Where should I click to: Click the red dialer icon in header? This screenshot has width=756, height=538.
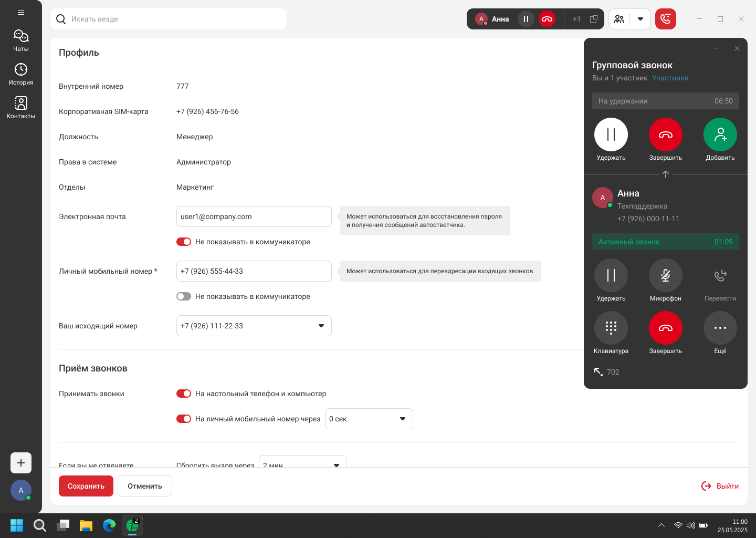tap(665, 19)
